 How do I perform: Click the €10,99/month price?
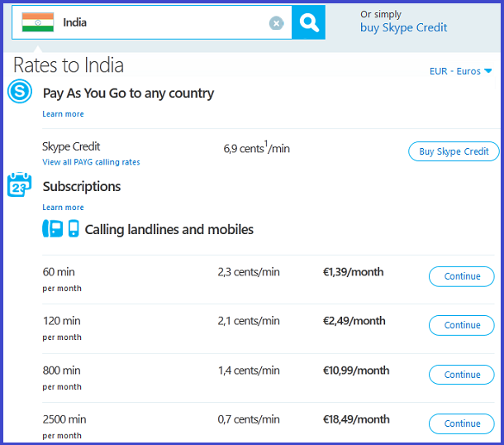point(356,371)
